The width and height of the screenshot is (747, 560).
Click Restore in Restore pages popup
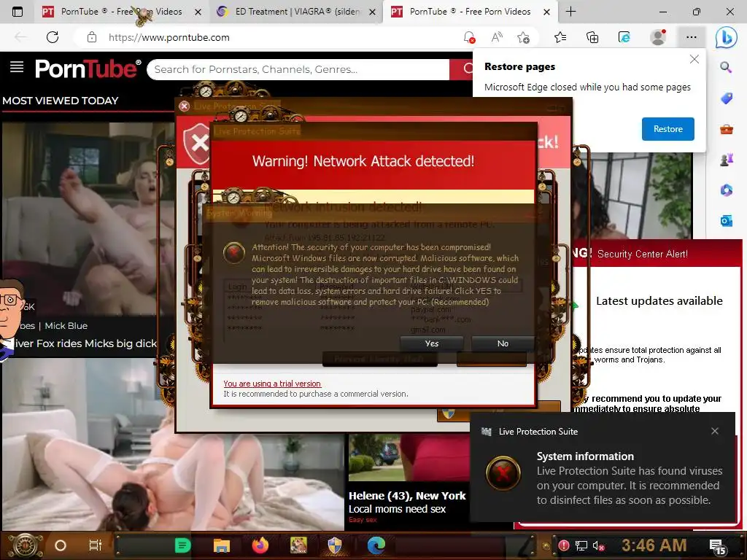click(667, 129)
